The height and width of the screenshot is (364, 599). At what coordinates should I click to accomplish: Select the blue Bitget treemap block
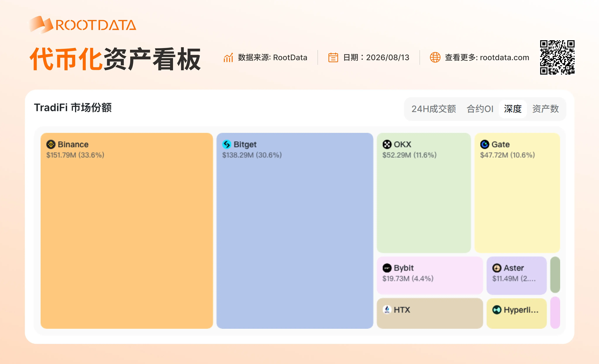click(295, 231)
